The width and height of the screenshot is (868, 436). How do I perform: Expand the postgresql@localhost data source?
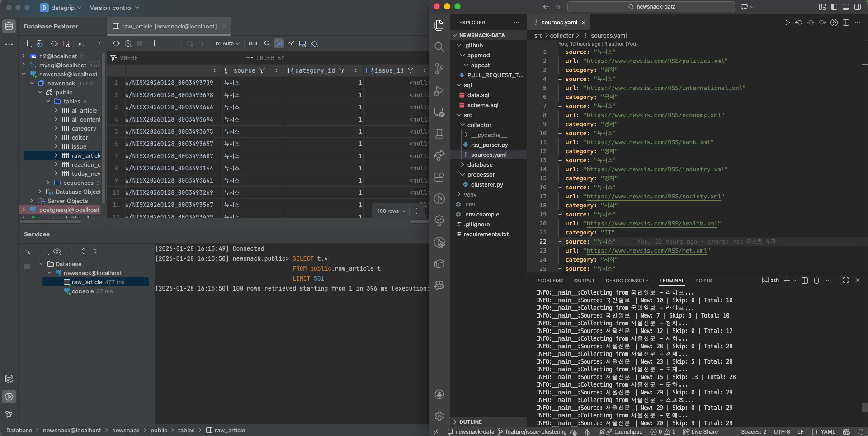click(24, 210)
